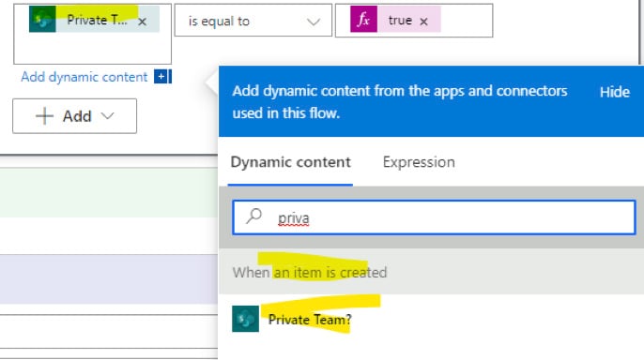This screenshot has width=644, height=360.
Task: Click the plus icon on the Add button
Action: pos(44,116)
